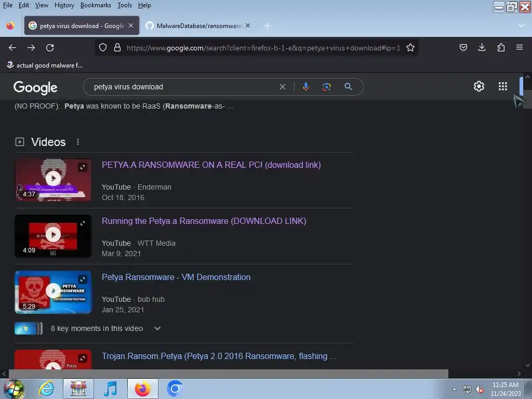The image size is (532, 399).
Task: Reload the current page
Action: coord(50,48)
